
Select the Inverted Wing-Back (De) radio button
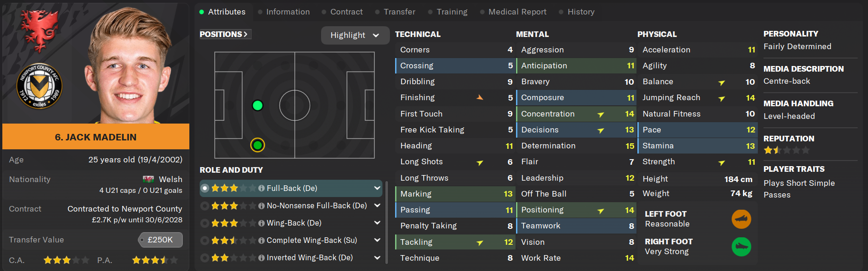tap(205, 258)
